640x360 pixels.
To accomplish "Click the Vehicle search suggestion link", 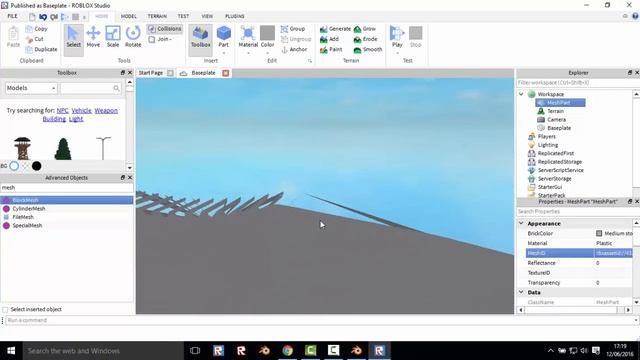I will coord(81,111).
